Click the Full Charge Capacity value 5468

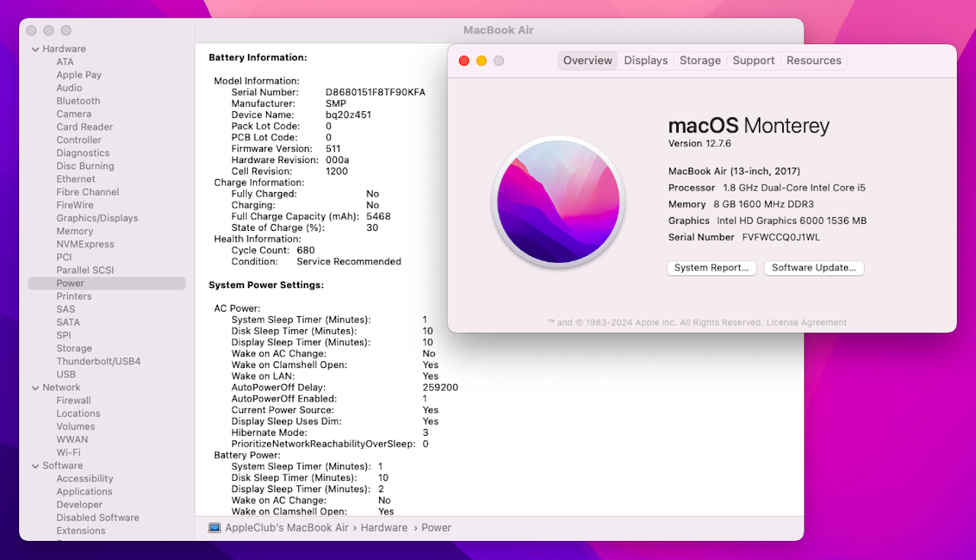[x=378, y=216]
